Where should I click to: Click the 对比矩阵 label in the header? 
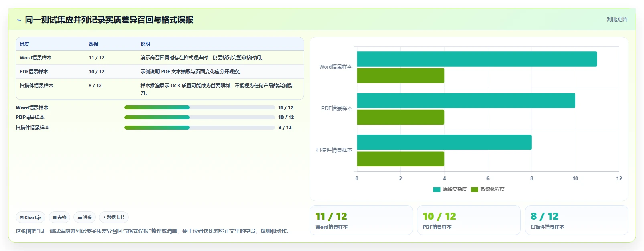(x=617, y=19)
